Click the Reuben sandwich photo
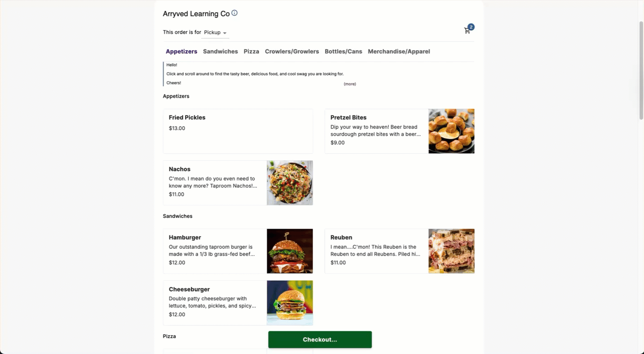Screen dimensions: 644x354 451,251
